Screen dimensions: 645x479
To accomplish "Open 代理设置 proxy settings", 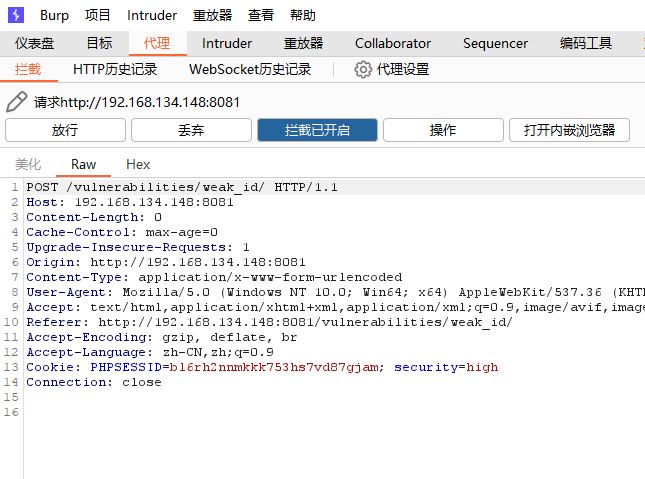I will pyautogui.click(x=403, y=69).
